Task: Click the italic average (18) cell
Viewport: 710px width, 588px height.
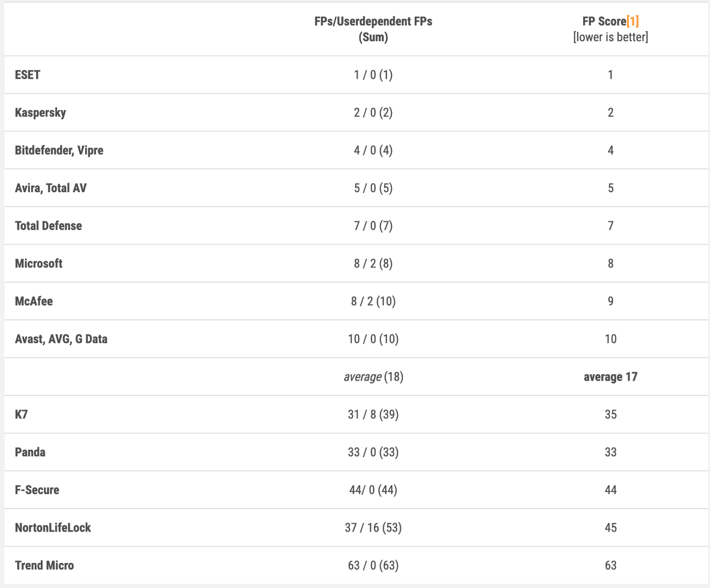Action: point(373,377)
